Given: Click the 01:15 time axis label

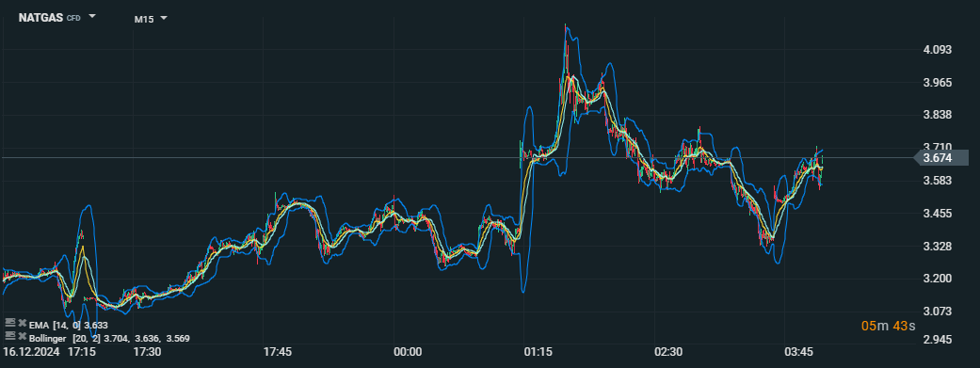Looking at the screenshot, I should tap(538, 352).
